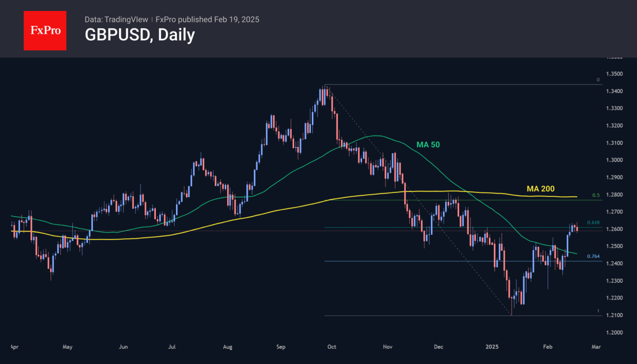Click the '0.618' Fibonacci level label
637x364 pixels.
(x=593, y=223)
